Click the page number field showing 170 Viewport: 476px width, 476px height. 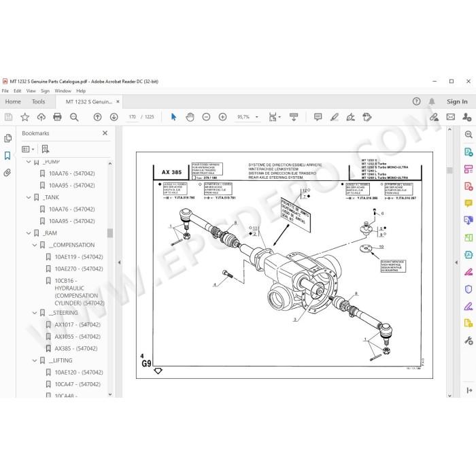[132, 117]
